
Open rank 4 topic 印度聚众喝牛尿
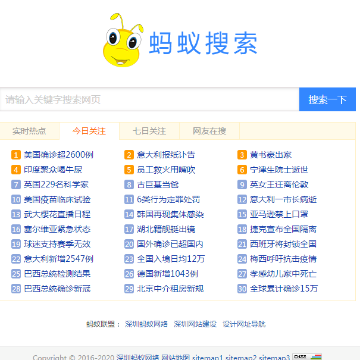(x=53, y=170)
